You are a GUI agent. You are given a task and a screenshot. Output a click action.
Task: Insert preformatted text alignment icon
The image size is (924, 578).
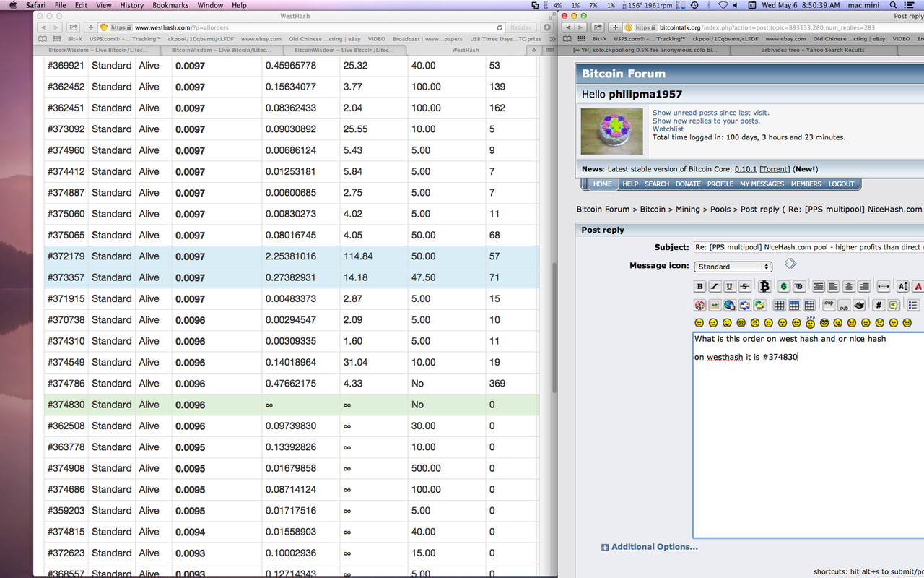coord(819,286)
